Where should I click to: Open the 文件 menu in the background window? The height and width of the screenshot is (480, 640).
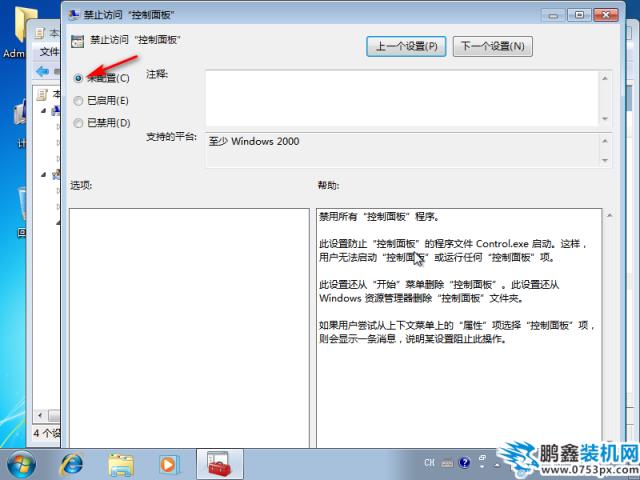[x=49, y=52]
